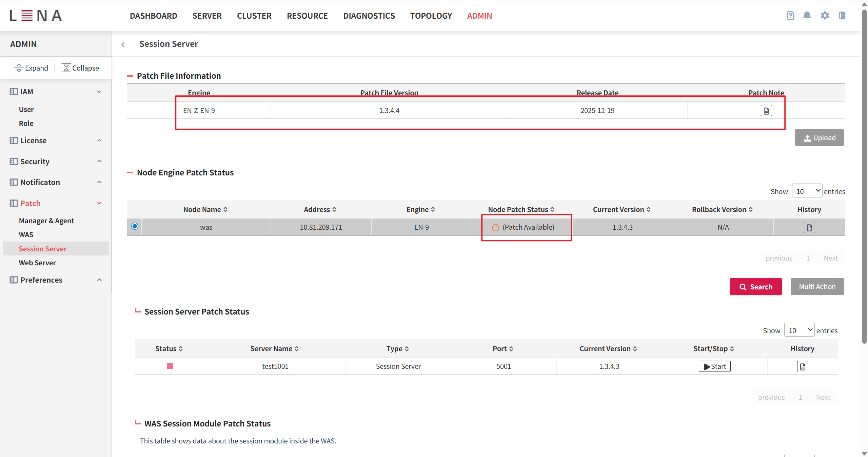Open Role under IAM

(26, 123)
